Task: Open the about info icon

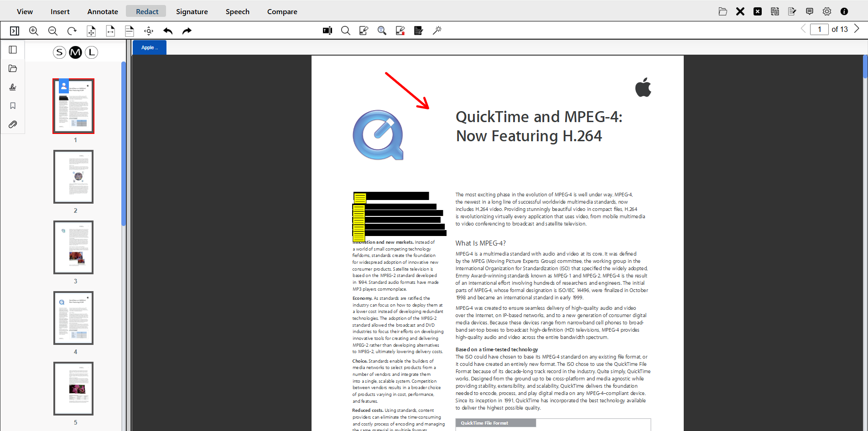Action: (x=844, y=11)
